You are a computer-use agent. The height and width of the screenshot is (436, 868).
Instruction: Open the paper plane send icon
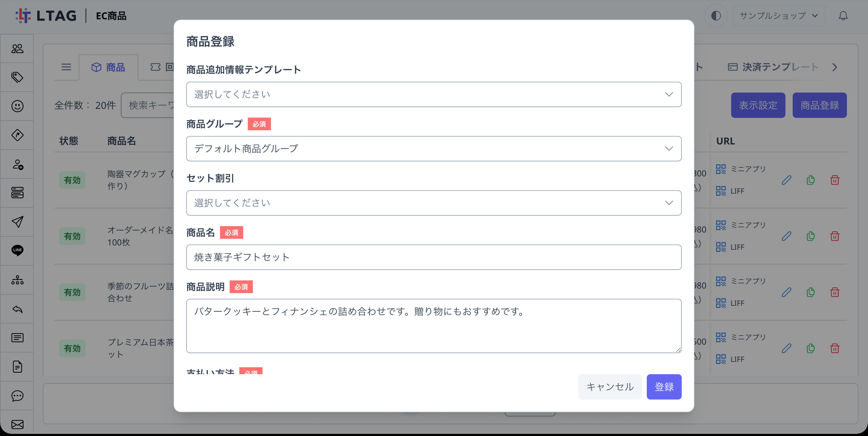pyautogui.click(x=17, y=222)
